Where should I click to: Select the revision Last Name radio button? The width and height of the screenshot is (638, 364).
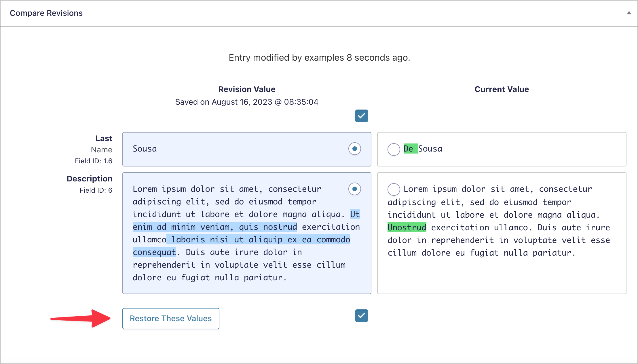(354, 149)
